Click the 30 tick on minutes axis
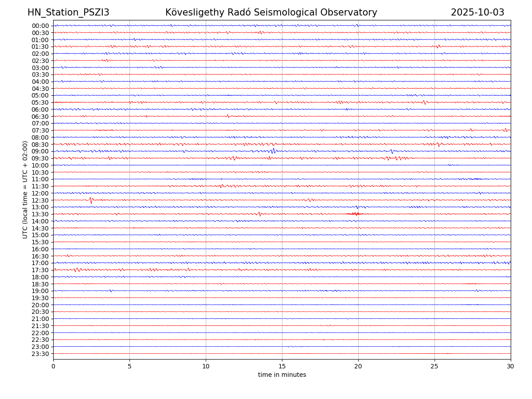 tap(511, 367)
